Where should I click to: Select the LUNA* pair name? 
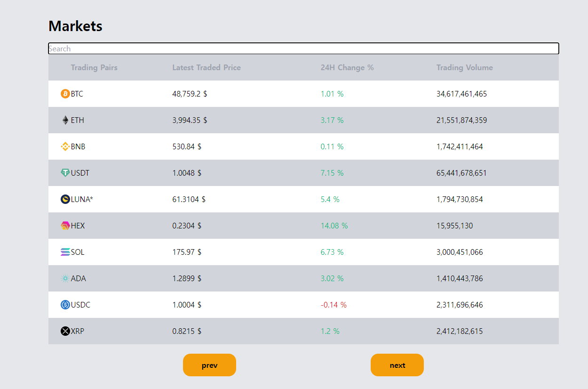82,199
